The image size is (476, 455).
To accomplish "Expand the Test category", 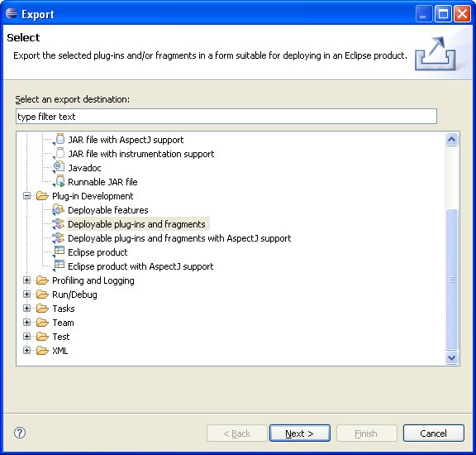I will click(26, 336).
